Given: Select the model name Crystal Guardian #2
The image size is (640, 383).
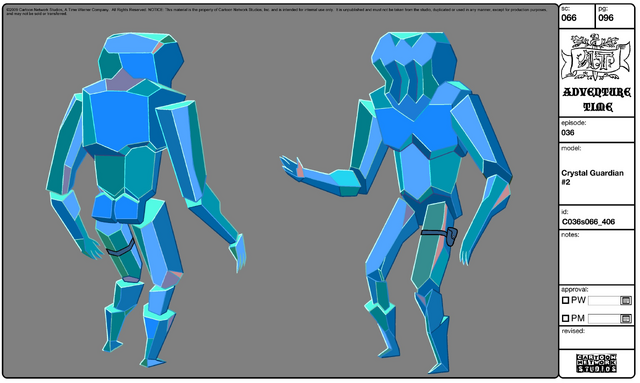Looking at the screenshot, I should [592, 177].
